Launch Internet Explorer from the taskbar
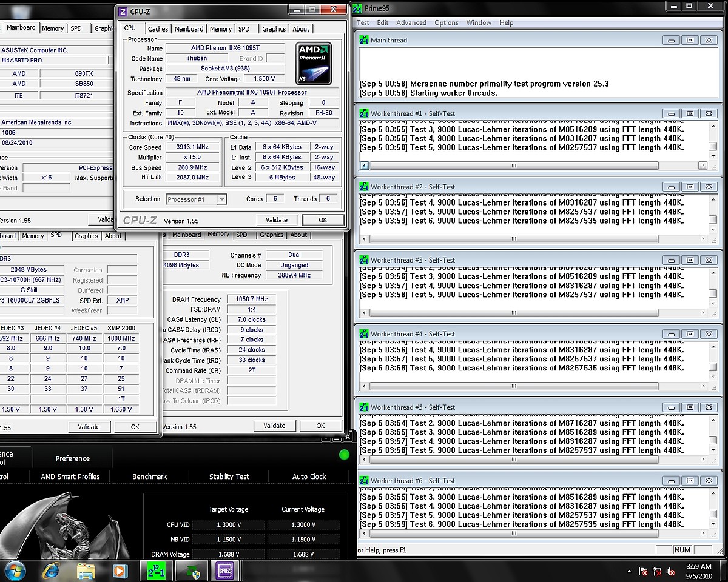 point(52,570)
